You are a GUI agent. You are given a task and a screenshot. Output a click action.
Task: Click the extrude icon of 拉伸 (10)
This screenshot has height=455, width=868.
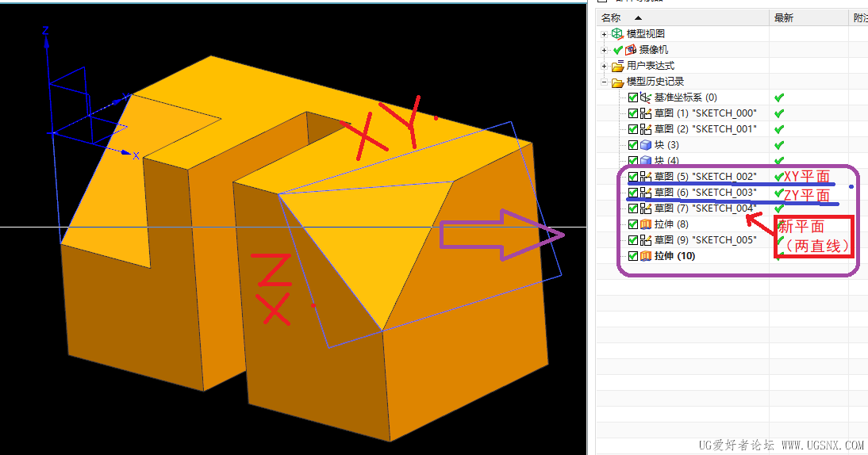[646, 256]
